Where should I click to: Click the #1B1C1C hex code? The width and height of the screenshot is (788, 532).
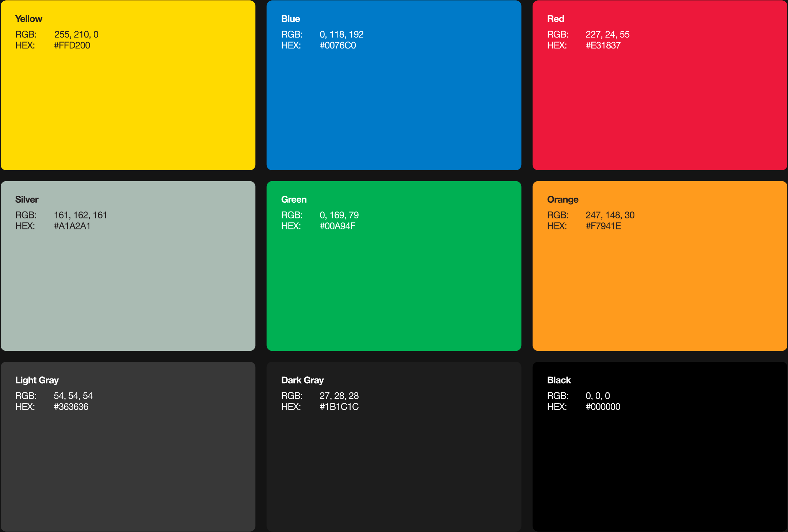[339, 407]
